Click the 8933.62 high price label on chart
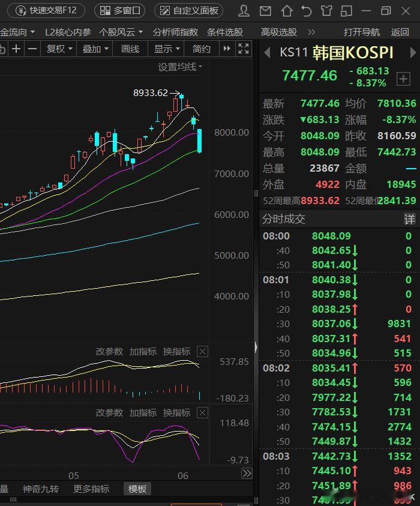 click(151, 93)
